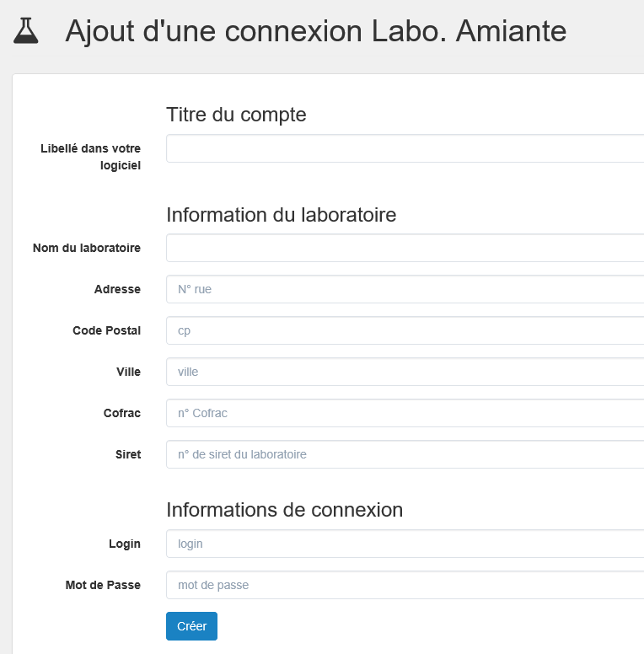Image resolution: width=644 pixels, height=654 pixels.
Task: Click the Code Postal label
Action: click(x=107, y=330)
